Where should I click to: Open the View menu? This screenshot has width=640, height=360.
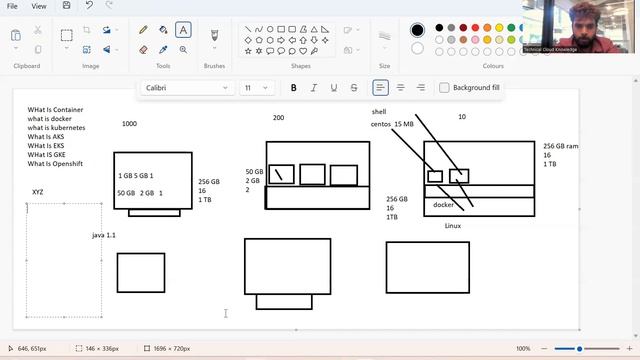(x=39, y=6)
